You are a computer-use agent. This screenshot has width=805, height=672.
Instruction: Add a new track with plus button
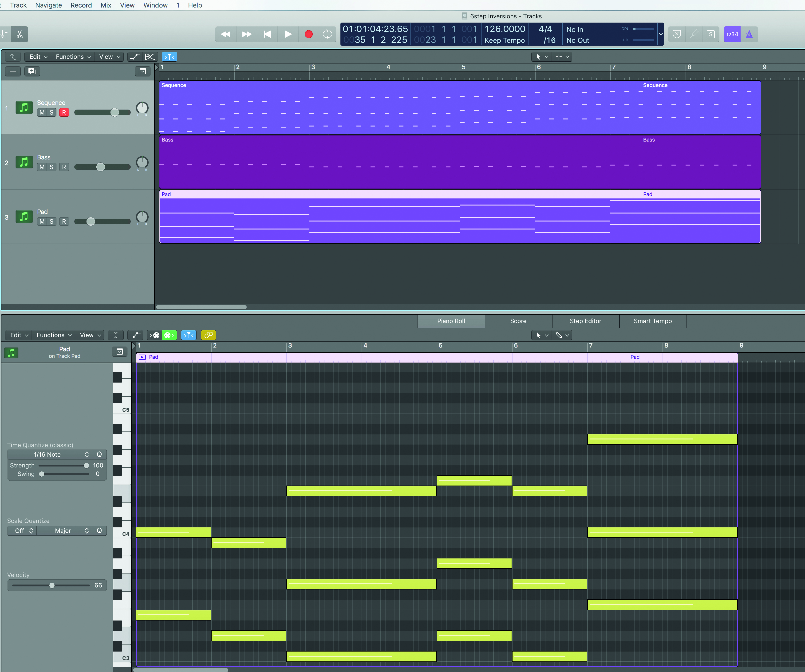[x=13, y=71]
